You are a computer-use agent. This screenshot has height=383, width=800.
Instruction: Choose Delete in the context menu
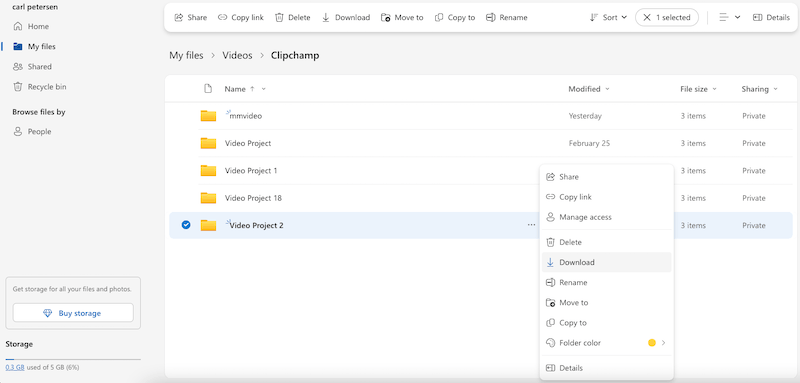pyautogui.click(x=606, y=242)
